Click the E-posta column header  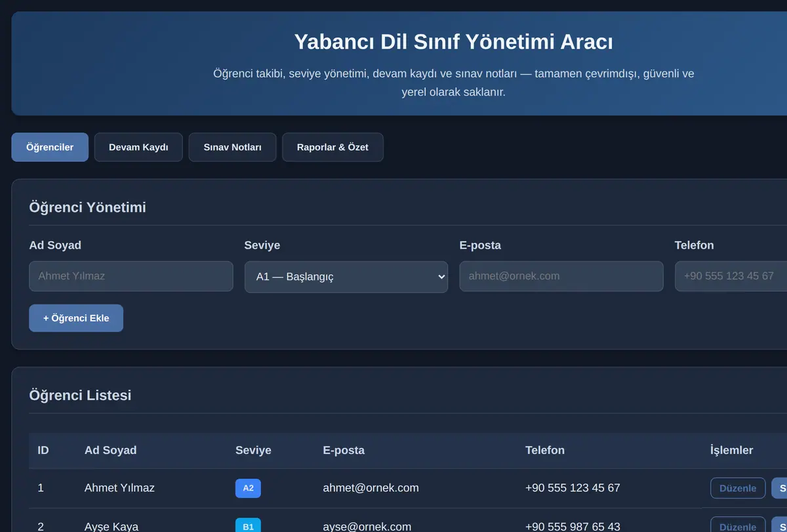[x=344, y=450]
